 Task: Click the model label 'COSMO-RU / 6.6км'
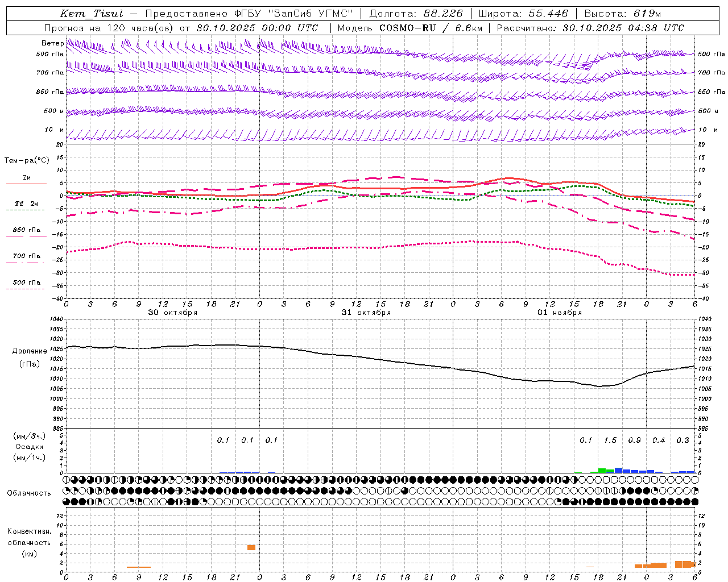pyautogui.click(x=431, y=28)
